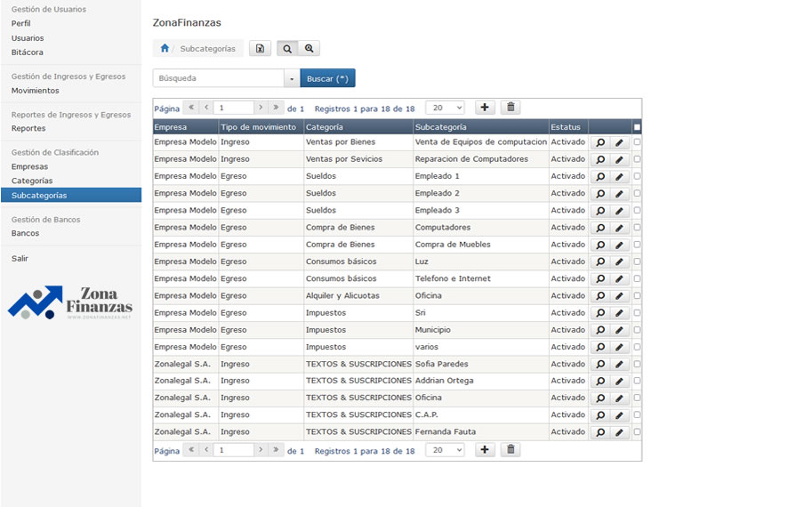The image size is (812, 507).
Task: View details of the Empleado 1 row
Action: pyautogui.click(x=600, y=177)
